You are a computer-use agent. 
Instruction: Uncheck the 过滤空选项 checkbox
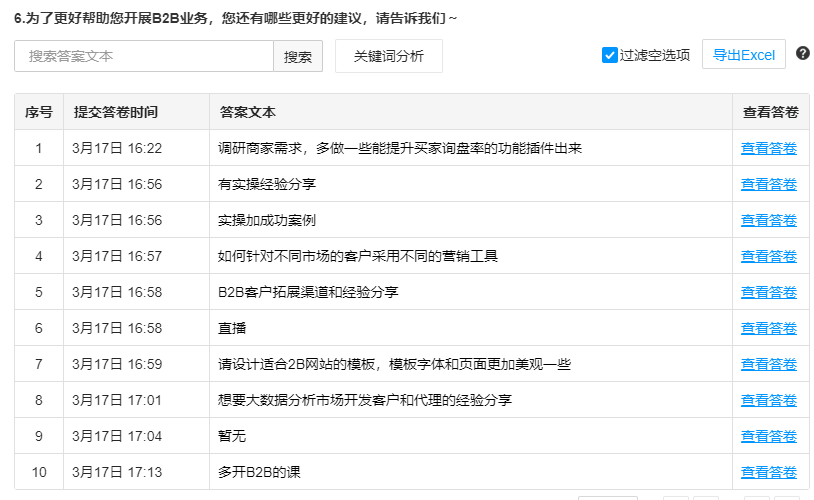[x=609, y=55]
